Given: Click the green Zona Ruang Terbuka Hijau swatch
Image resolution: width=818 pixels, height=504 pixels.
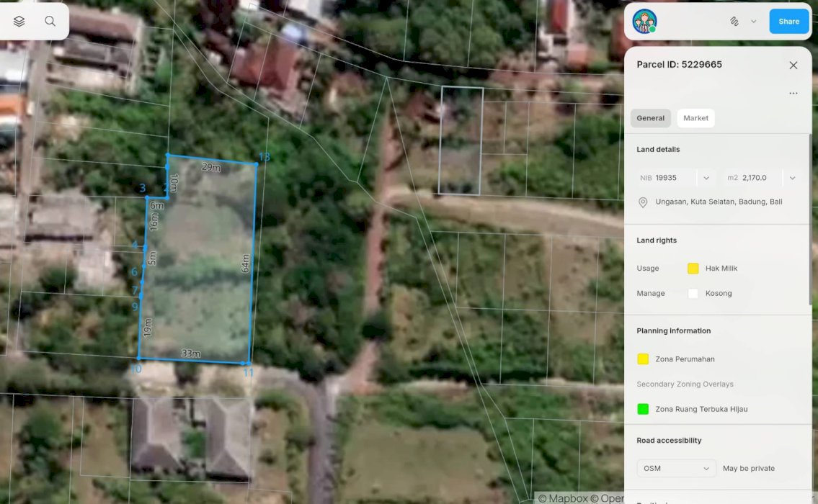Looking at the screenshot, I should (x=643, y=409).
